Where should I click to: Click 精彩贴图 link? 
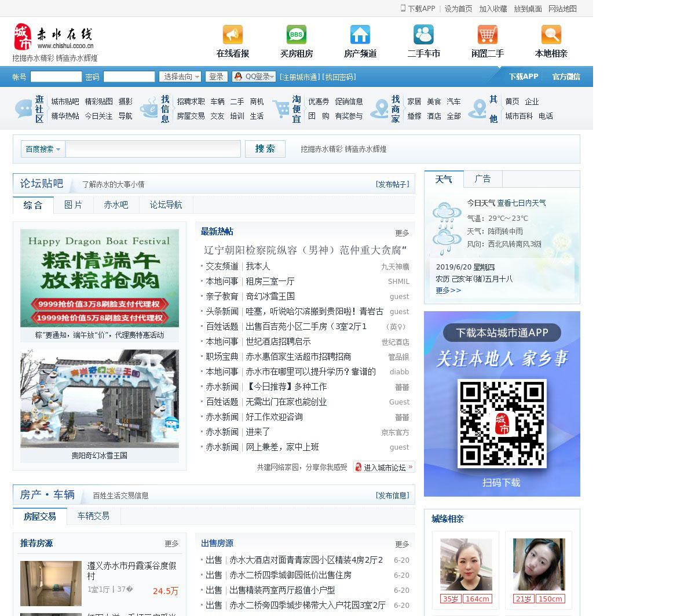pos(98,101)
